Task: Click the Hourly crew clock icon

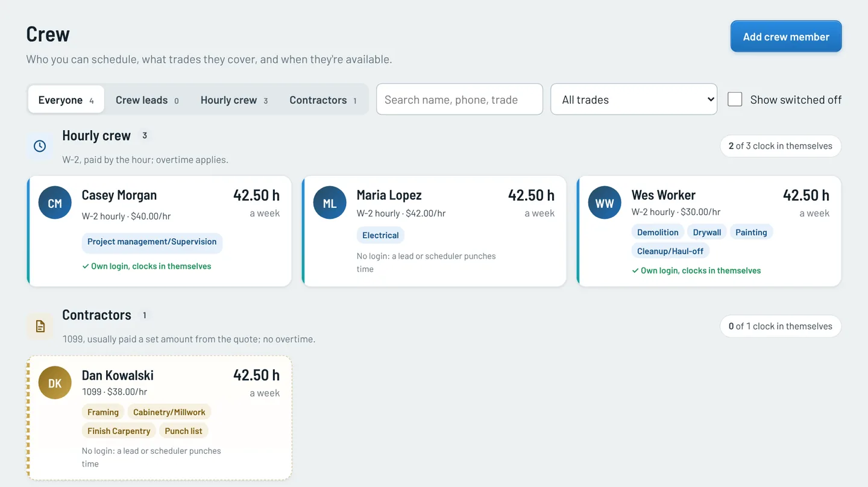Action: pos(40,146)
